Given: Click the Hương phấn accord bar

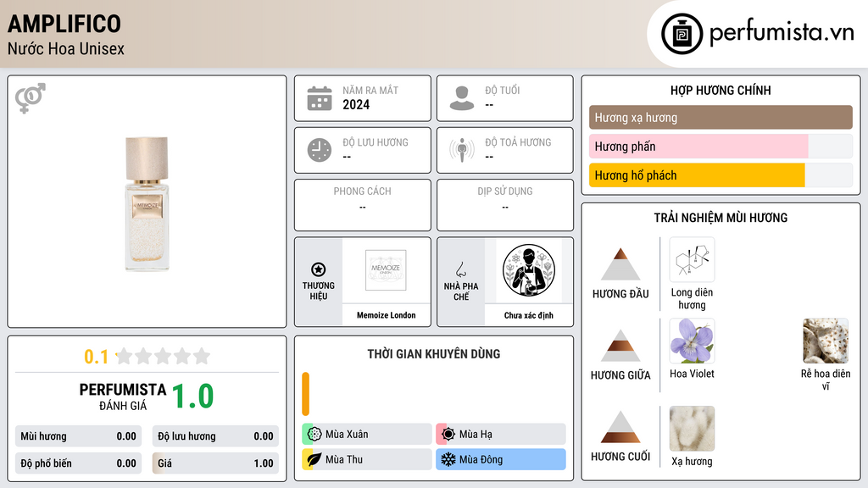Looking at the screenshot, I should 721,146.
